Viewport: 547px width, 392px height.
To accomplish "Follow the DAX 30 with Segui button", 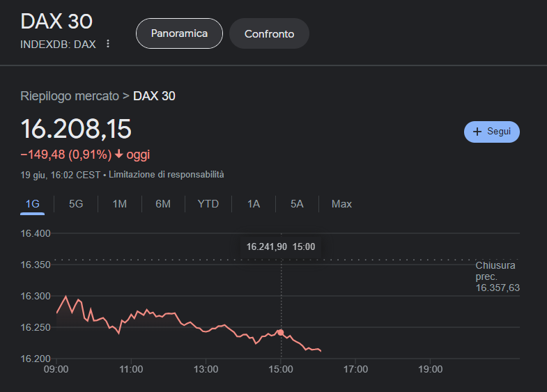I will pyautogui.click(x=492, y=132).
